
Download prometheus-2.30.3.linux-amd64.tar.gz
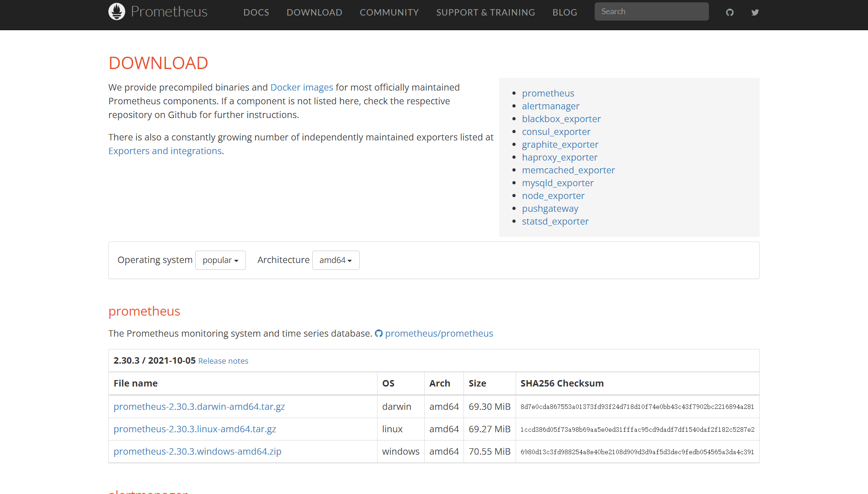click(195, 429)
